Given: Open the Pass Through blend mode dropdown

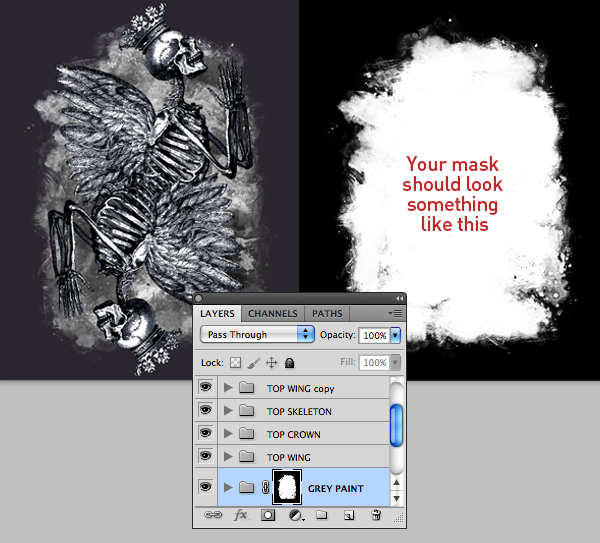Looking at the screenshot, I should tap(257, 334).
